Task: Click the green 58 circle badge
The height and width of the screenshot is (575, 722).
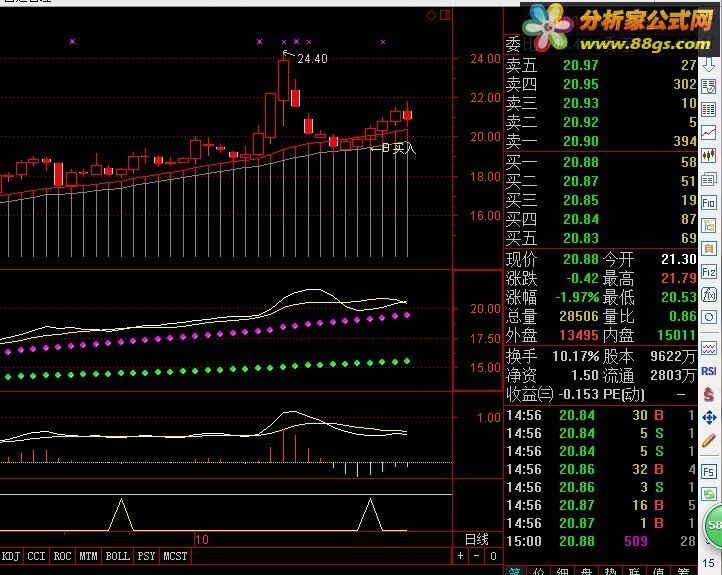Action: 713,525
